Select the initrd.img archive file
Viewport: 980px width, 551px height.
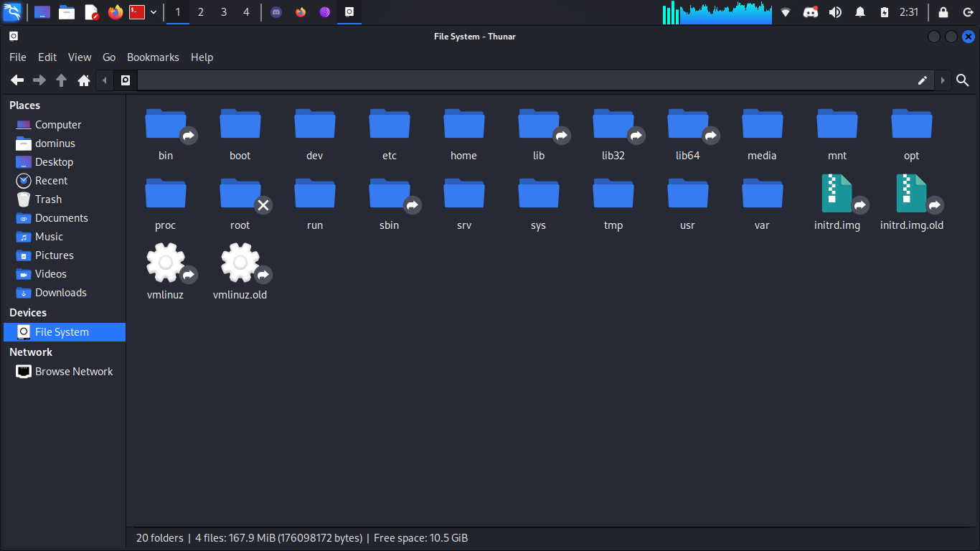tap(837, 194)
